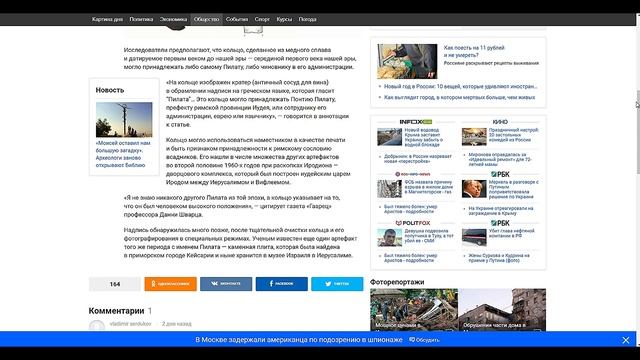Open the Курсы menu item

click(x=284, y=19)
